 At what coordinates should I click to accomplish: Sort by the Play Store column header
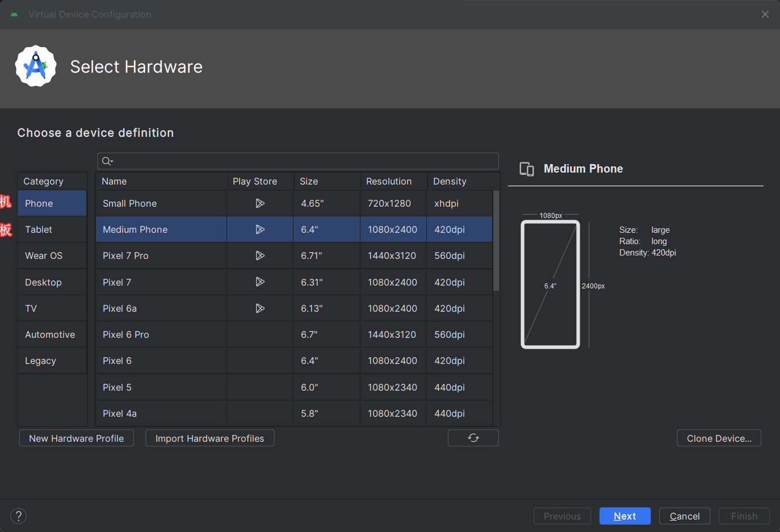point(261,181)
